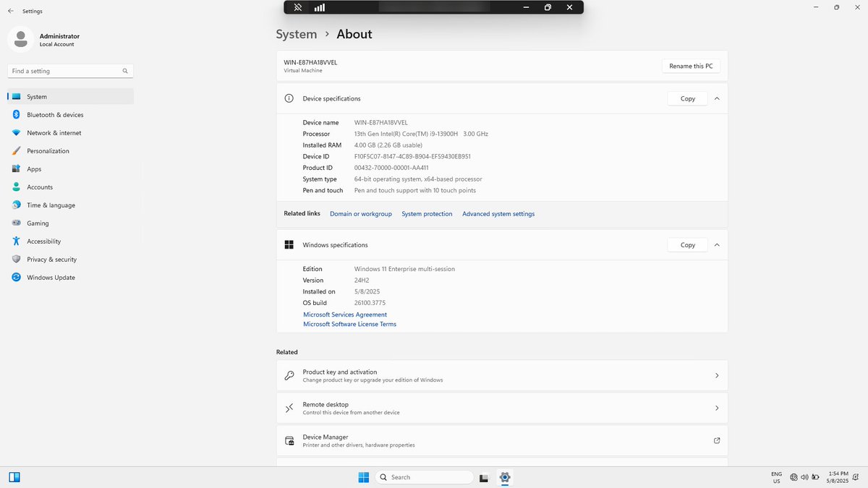Click Device Manager external-link icon

[717, 440]
